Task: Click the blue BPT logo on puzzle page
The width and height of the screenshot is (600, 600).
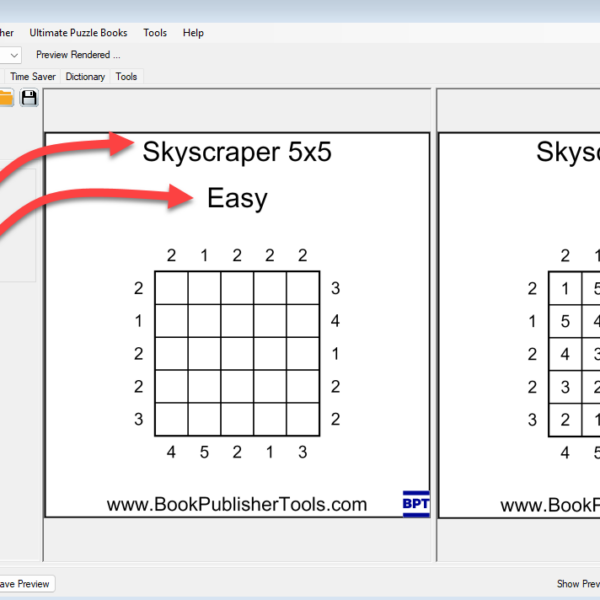Action: (415, 504)
